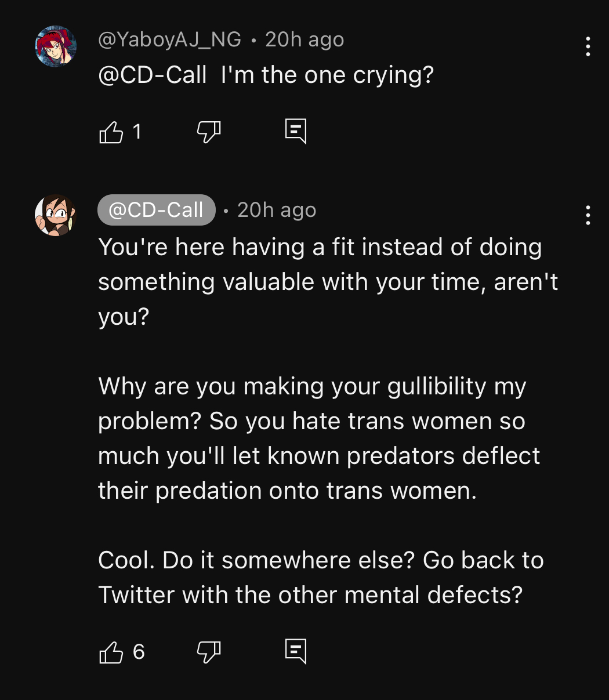Dislike the "I'm the one crying?" comment
The width and height of the screenshot is (609, 700).
click(x=208, y=132)
